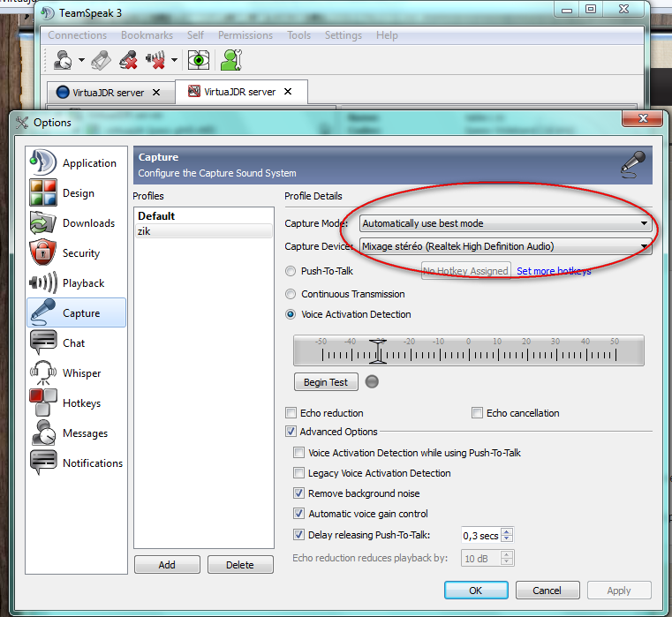
Task: Enable Voice Activation Detection while using Push-To-Talk
Action: (x=298, y=453)
